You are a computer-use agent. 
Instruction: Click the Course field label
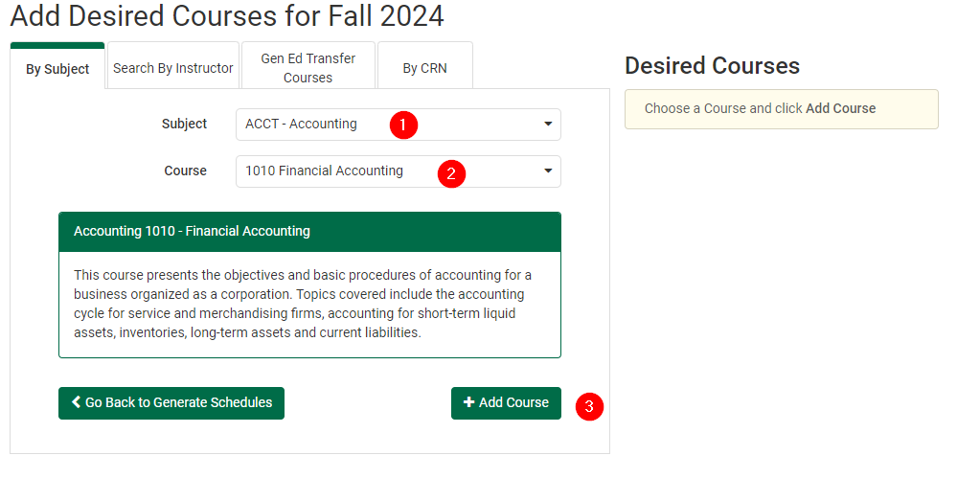[185, 171]
